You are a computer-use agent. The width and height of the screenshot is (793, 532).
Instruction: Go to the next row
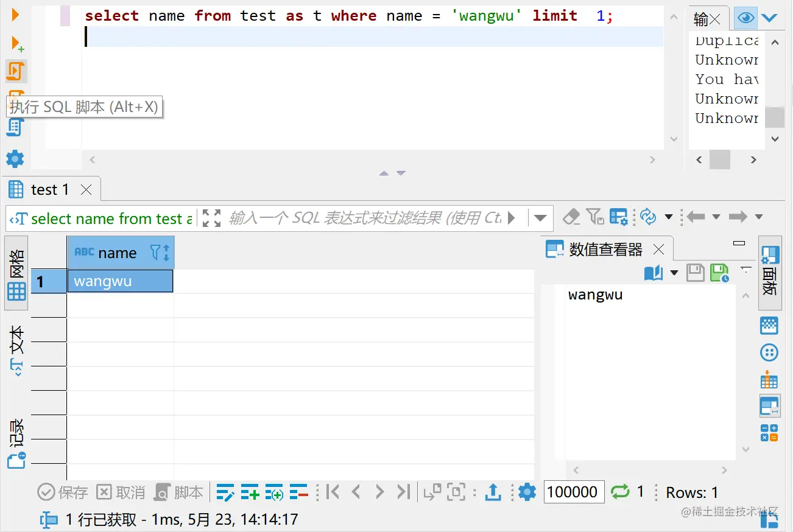pyautogui.click(x=379, y=491)
